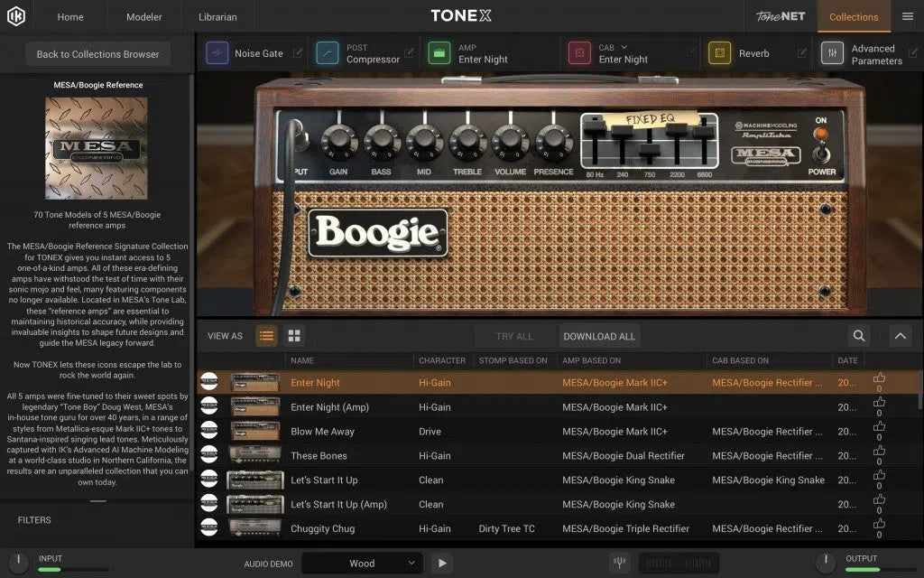The image size is (924, 578).
Task: Click the Back to Collections Browser button
Action: coord(97,53)
